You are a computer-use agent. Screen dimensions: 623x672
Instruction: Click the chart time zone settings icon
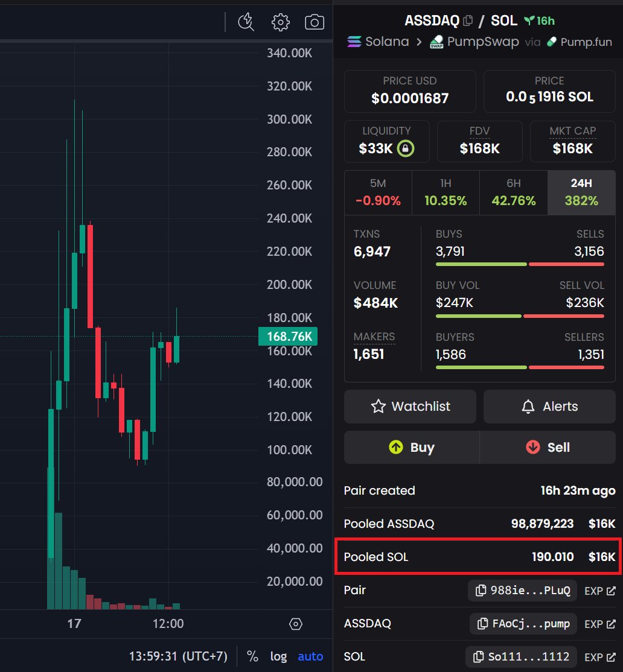(x=296, y=624)
